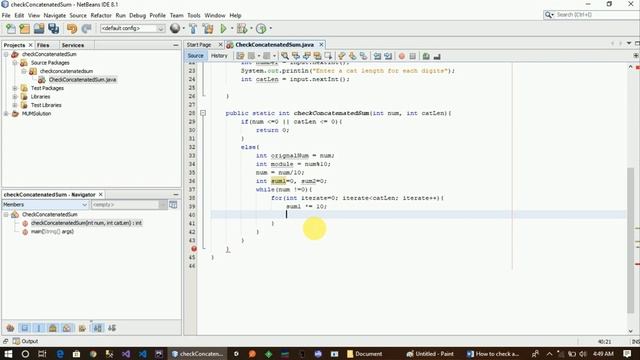Toggle Show Static Members in Navigator
The image size is (640, 360).
coord(39,328)
